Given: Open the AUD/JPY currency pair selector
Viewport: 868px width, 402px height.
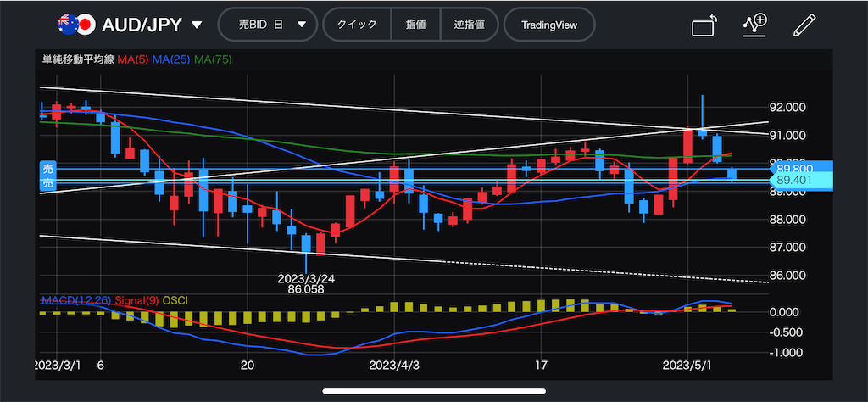Looking at the screenshot, I should [x=153, y=25].
